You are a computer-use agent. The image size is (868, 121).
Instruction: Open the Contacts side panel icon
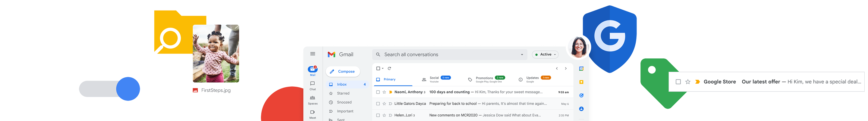point(581,109)
